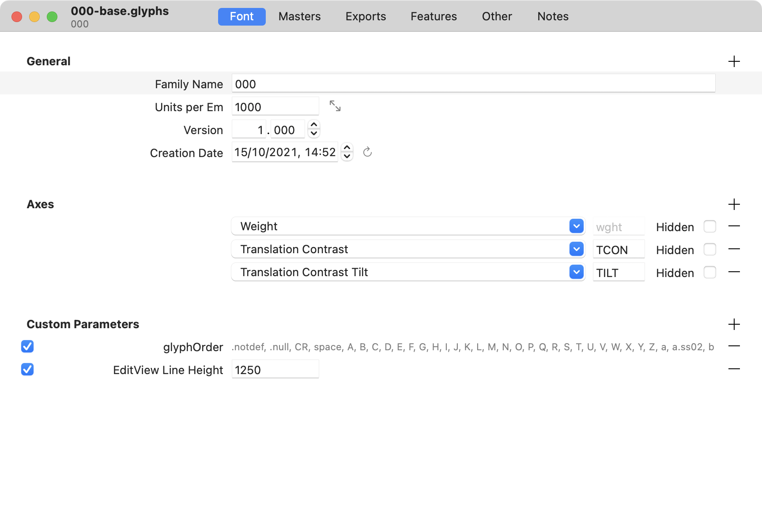762x532 pixels.
Task: Toggle Hidden checkbox for Weight axis
Action: [x=710, y=226]
